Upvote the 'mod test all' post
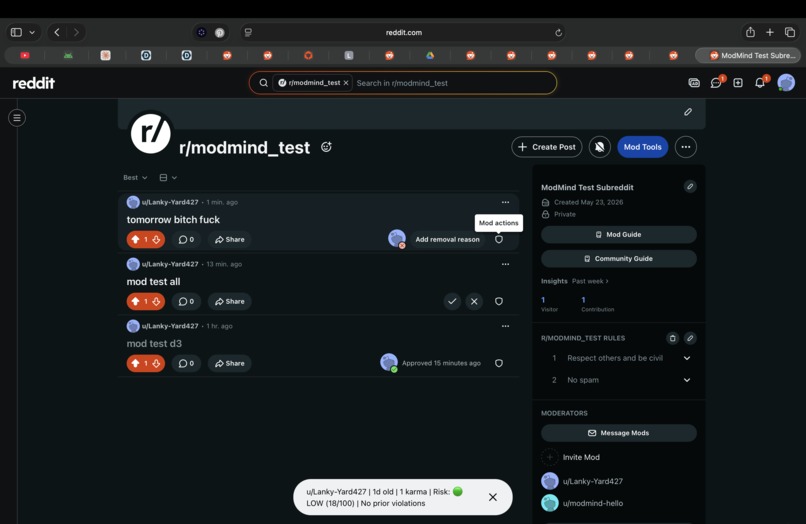Image resolution: width=806 pixels, height=524 pixels. [x=135, y=301]
